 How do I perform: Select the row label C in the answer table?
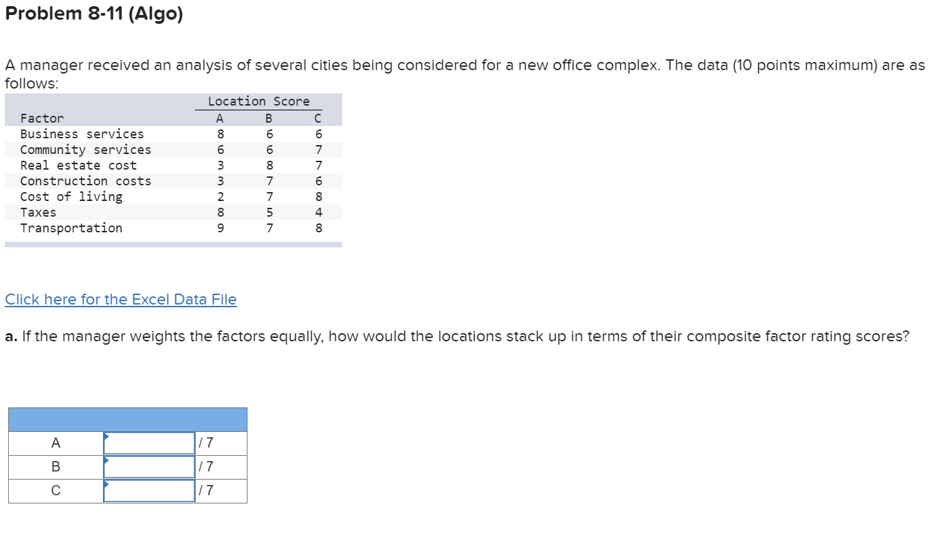point(55,489)
